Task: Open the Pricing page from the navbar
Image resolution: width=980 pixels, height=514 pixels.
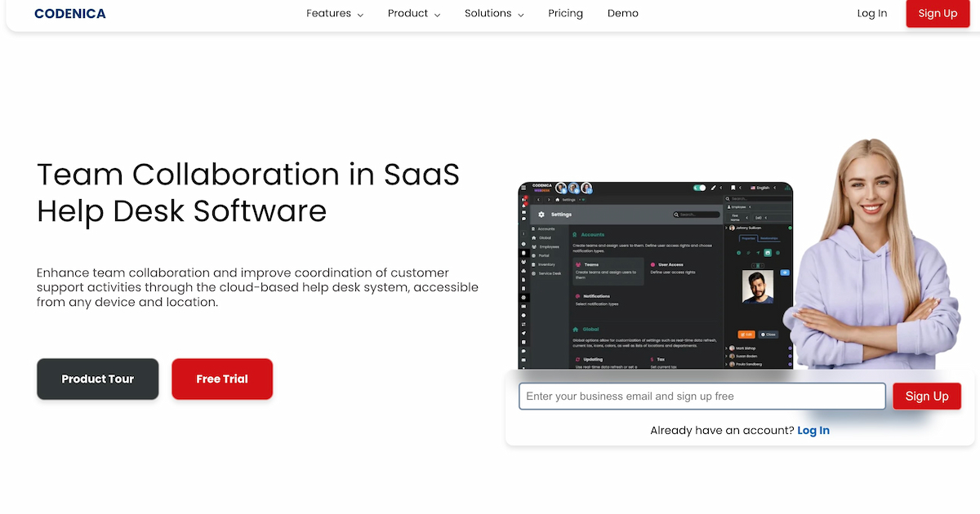Action: [565, 13]
